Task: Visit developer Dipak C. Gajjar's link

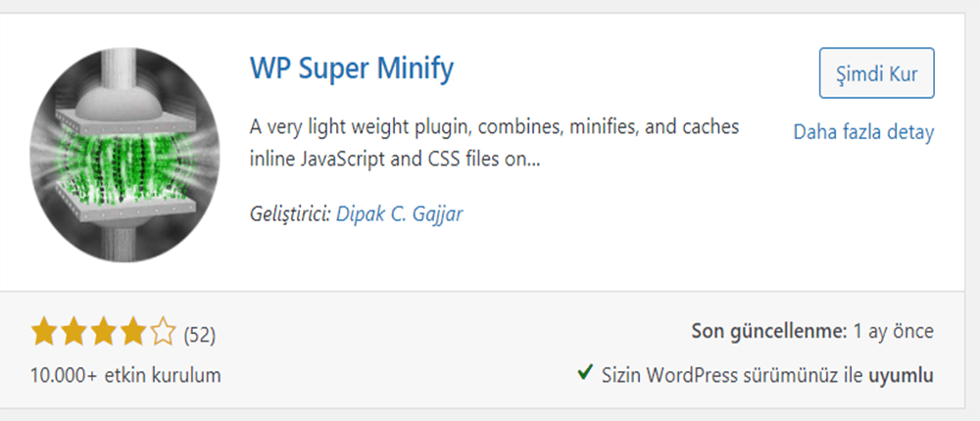Action: click(x=400, y=214)
